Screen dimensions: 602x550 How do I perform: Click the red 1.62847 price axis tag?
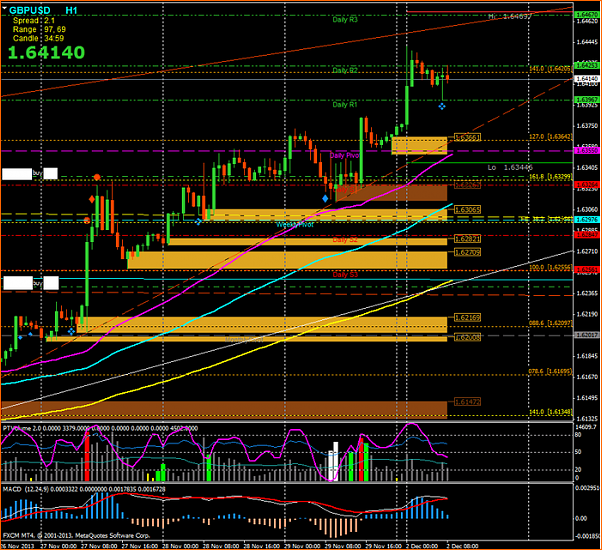[587, 235]
